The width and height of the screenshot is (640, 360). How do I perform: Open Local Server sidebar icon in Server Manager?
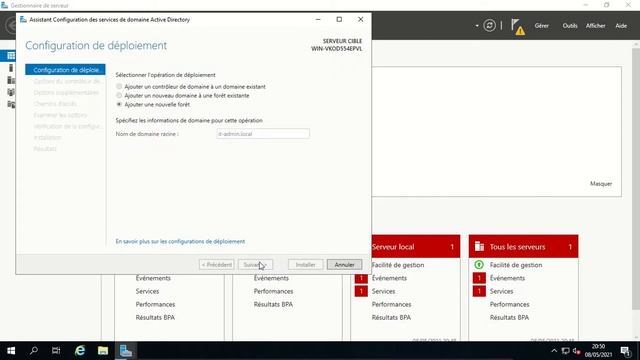(11, 68)
